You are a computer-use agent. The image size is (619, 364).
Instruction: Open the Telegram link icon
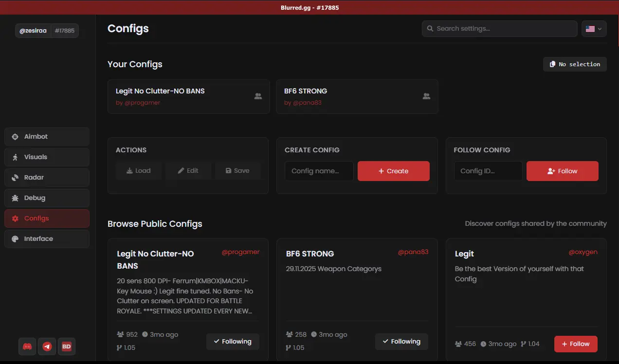coord(47,346)
